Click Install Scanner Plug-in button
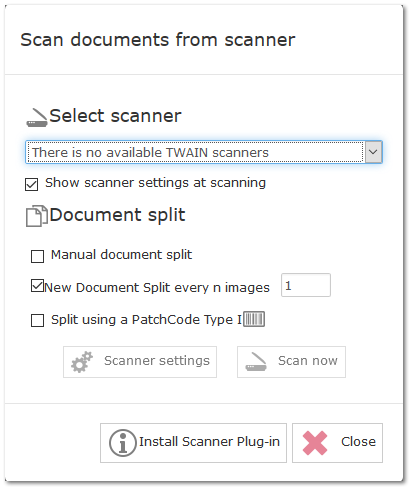This screenshot has width=412, height=490. coord(193,443)
